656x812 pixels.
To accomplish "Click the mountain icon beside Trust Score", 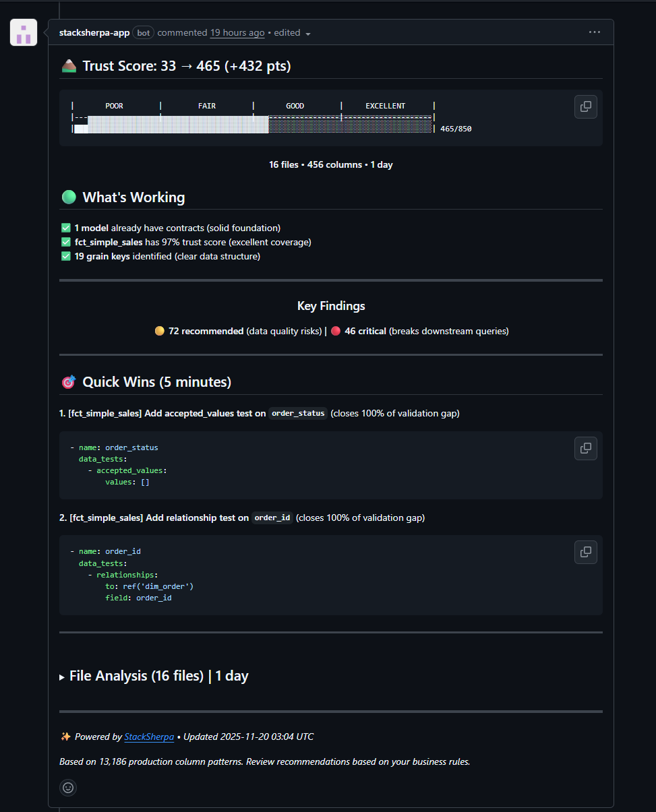I will (69, 66).
